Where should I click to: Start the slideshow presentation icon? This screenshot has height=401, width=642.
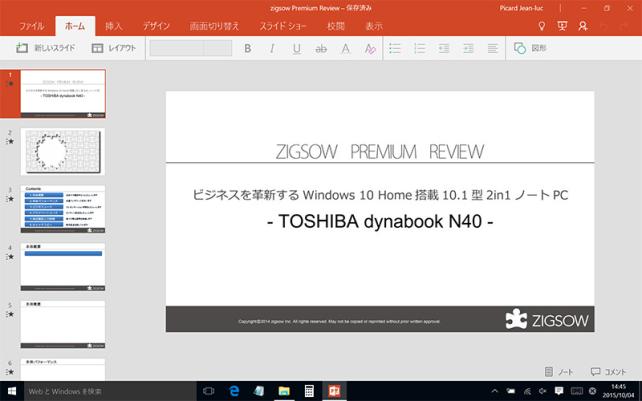click(x=562, y=26)
